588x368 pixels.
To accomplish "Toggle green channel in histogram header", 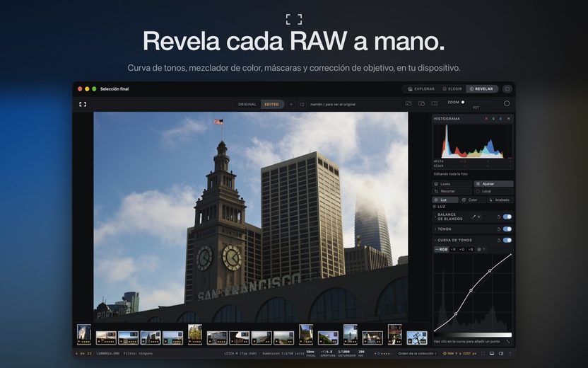I will click(x=493, y=119).
